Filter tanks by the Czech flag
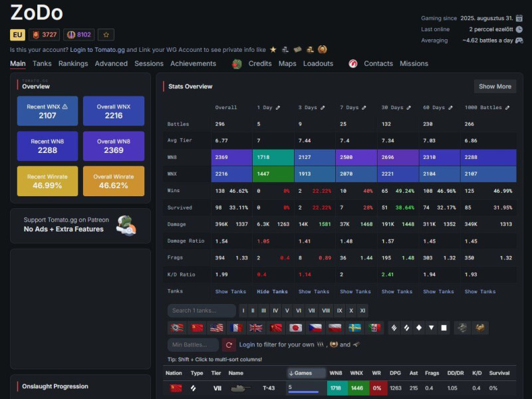Viewport: 532px width, 399px height. pyautogui.click(x=315, y=328)
